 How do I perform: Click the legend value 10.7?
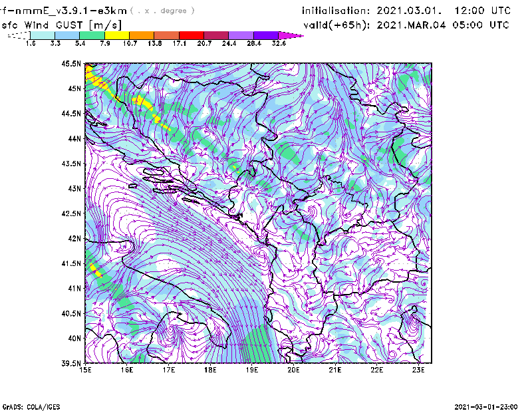(130, 43)
